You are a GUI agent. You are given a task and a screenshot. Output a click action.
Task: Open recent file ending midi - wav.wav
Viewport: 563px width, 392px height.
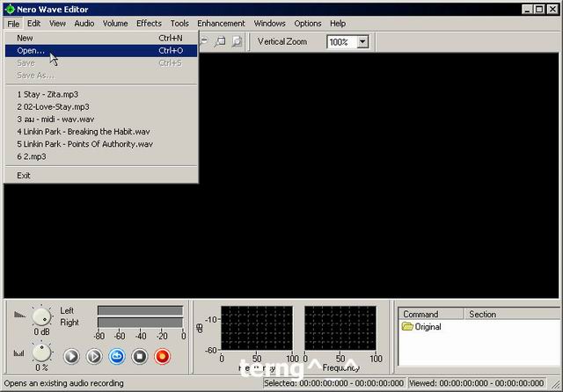tap(101, 119)
